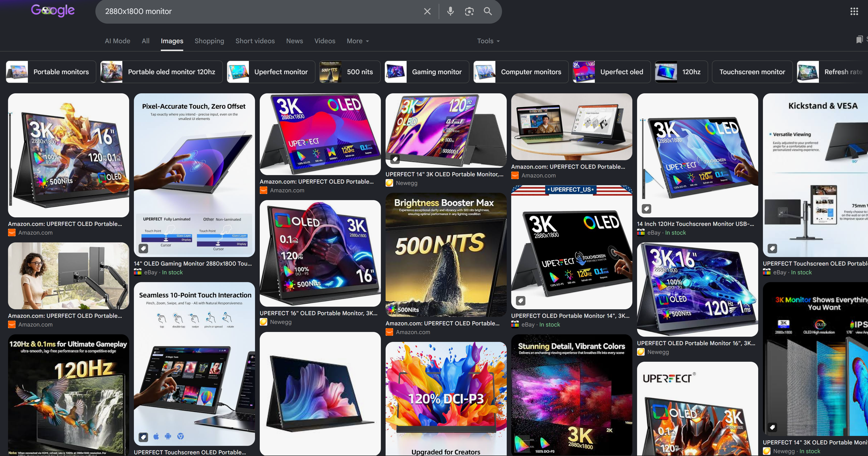Click tag icon above '14 Inch 120Hz Touchscreen Monitor'
This screenshot has height=456, width=868.
tap(646, 209)
